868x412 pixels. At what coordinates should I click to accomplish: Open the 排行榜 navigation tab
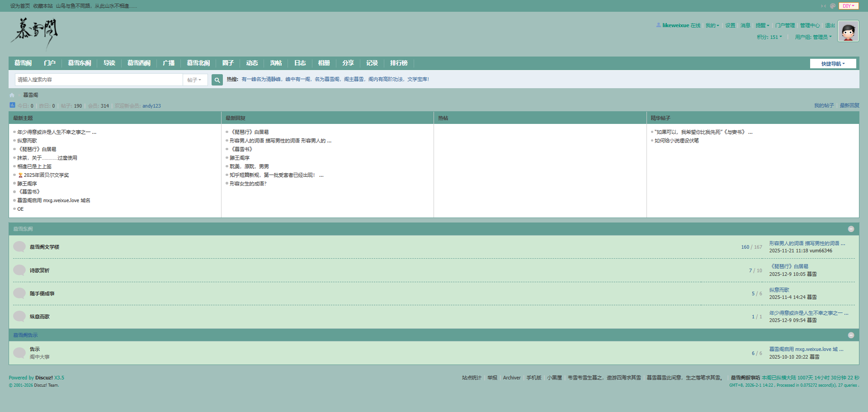399,63
